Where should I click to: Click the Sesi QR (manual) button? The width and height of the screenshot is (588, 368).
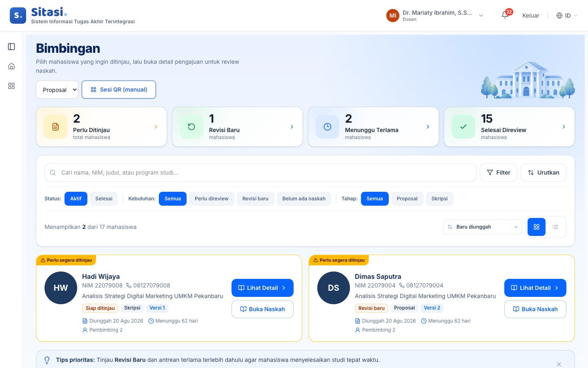pyautogui.click(x=119, y=90)
